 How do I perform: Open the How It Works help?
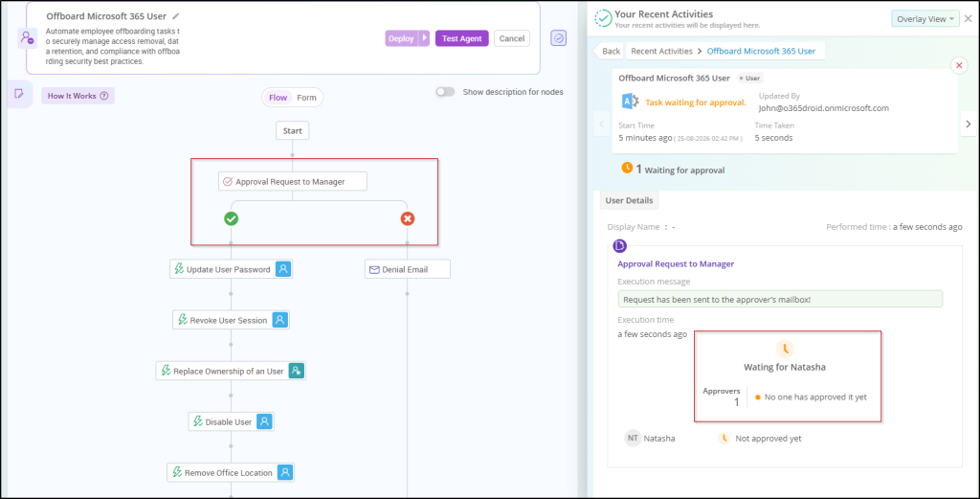click(78, 96)
